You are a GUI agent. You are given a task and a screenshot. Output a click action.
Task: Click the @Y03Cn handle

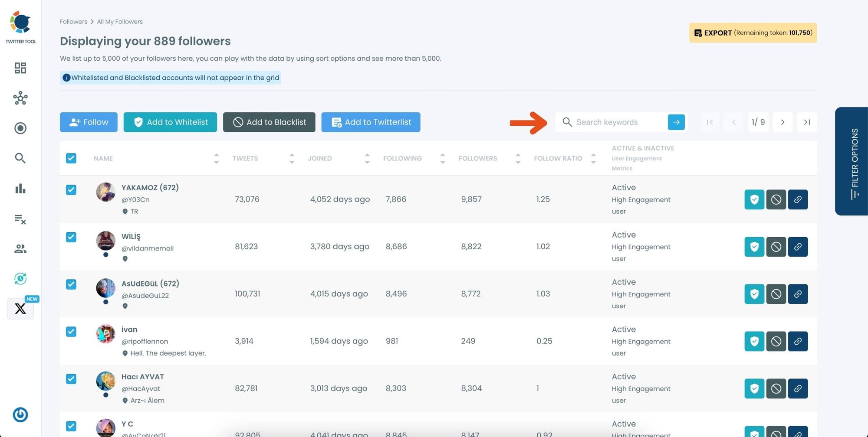(135, 200)
